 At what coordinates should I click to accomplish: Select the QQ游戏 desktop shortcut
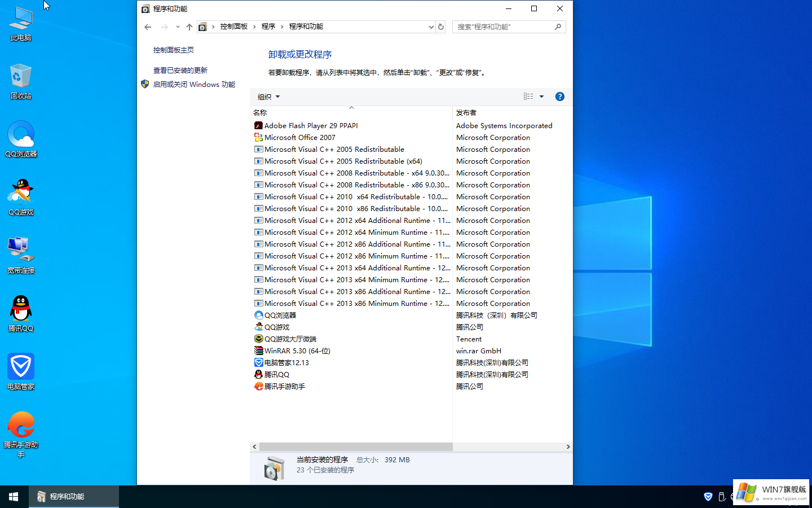pyautogui.click(x=21, y=198)
